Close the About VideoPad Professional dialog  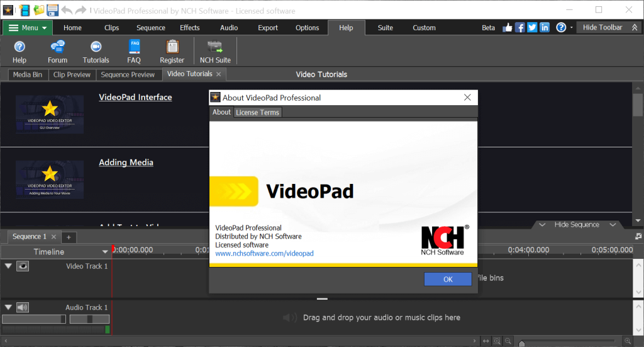click(467, 98)
